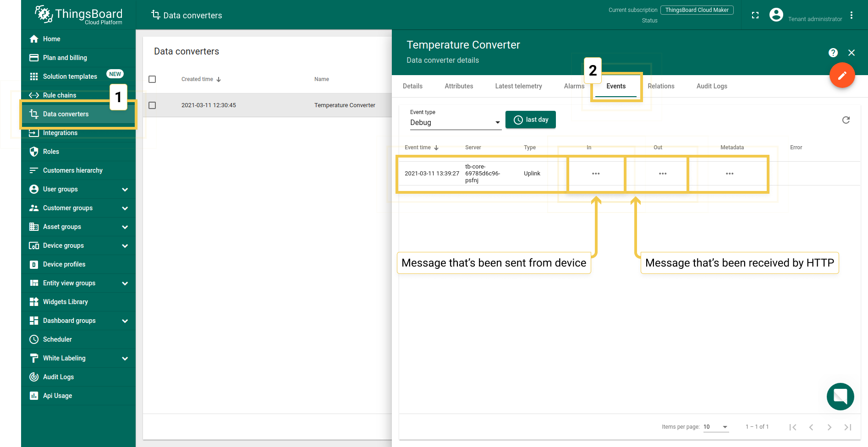This screenshot has height=447, width=868.
Task: Expand Customer groups
Action: coord(125,208)
